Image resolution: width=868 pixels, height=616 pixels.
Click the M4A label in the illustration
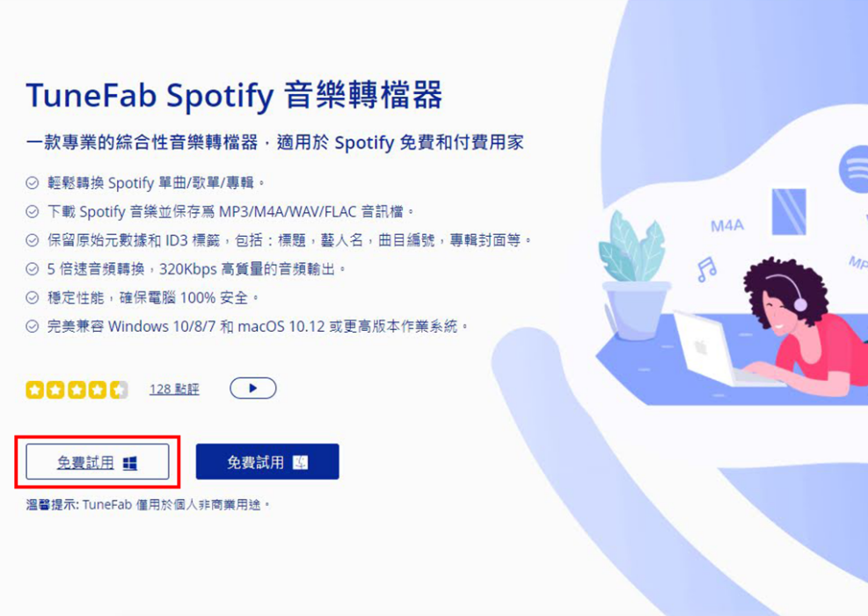[x=726, y=225]
